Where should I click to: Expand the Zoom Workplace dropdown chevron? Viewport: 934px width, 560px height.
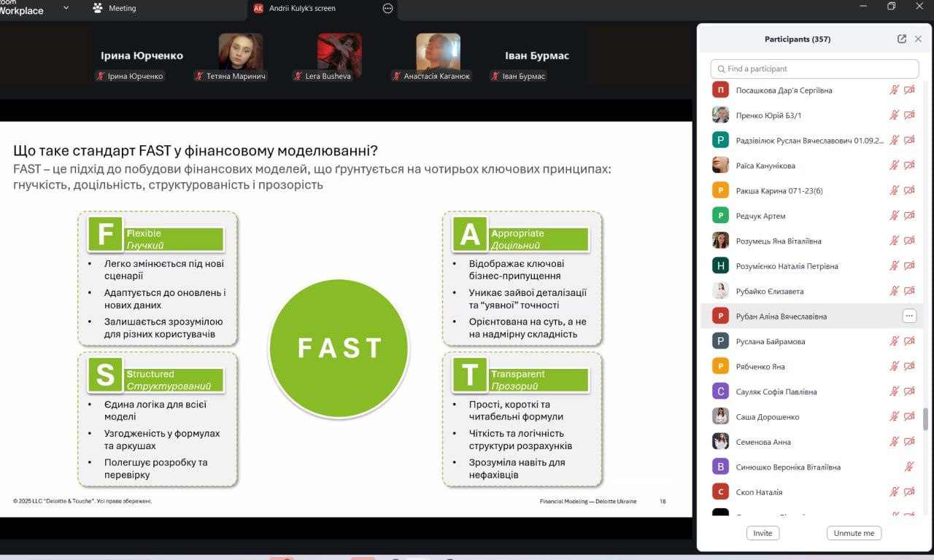[66, 8]
